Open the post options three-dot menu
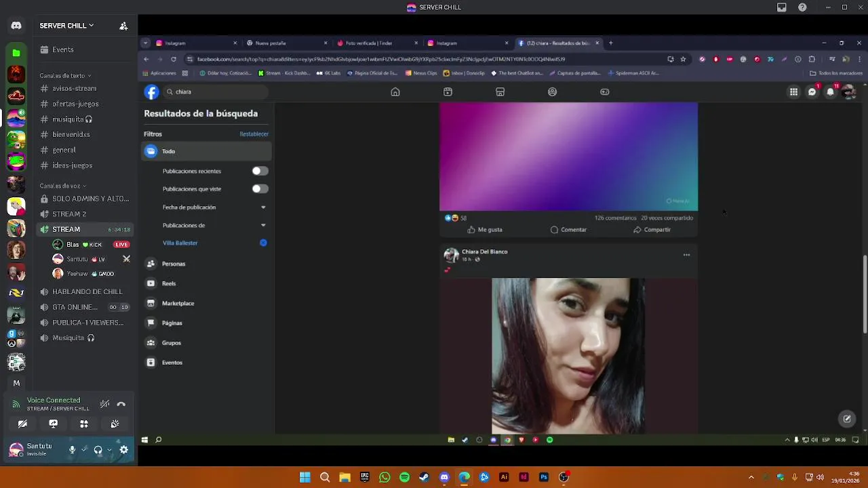Image resolution: width=868 pixels, height=488 pixels. (686, 255)
